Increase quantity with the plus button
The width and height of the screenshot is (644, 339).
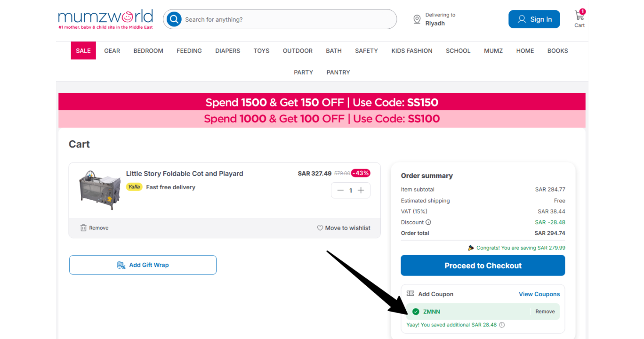pos(361,190)
